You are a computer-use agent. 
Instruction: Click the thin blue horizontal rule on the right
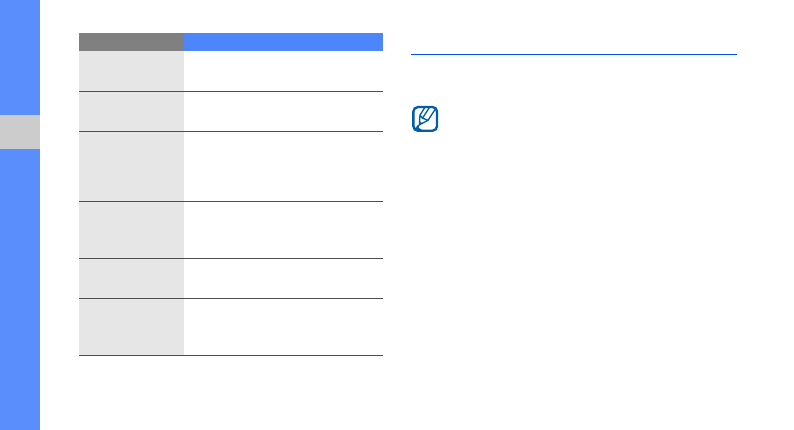[x=573, y=54]
